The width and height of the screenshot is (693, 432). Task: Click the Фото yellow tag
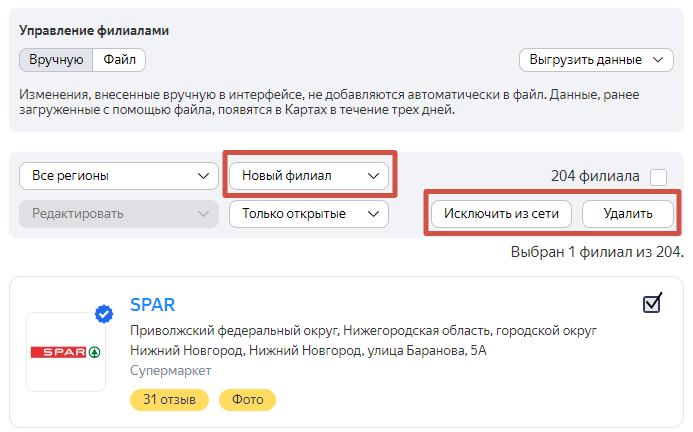coord(247,400)
